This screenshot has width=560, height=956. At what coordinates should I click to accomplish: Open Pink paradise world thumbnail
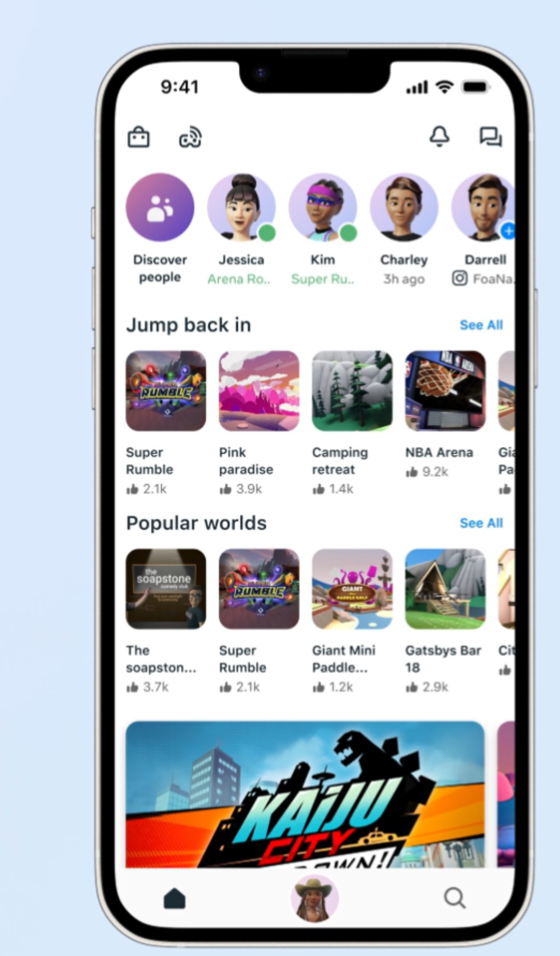(x=259, y=391)
